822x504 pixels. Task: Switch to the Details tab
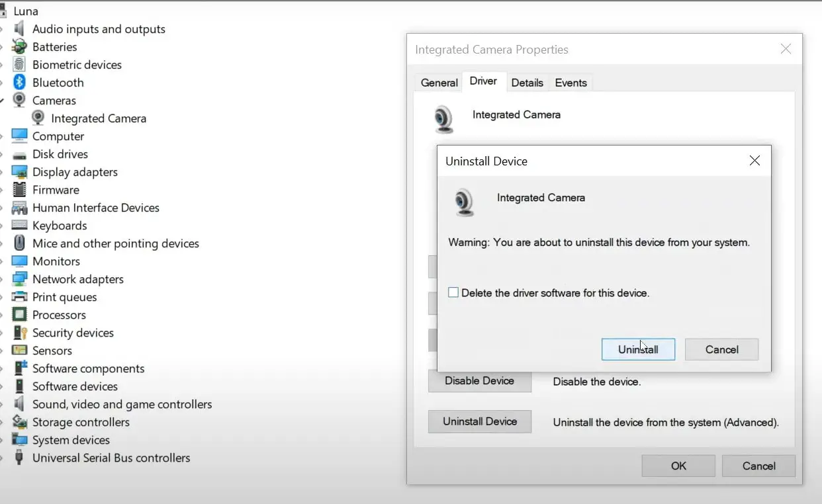[527, 83]
